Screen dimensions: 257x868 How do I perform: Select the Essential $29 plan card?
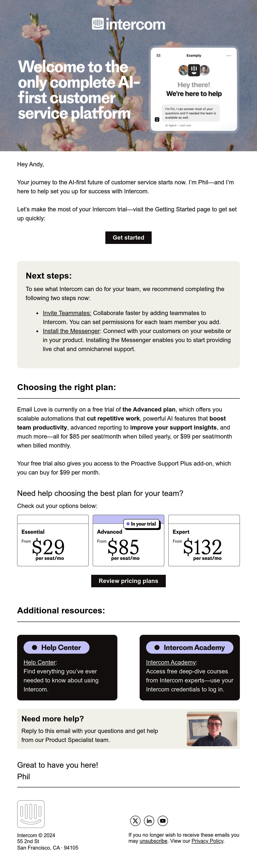(x=53, y=541)
